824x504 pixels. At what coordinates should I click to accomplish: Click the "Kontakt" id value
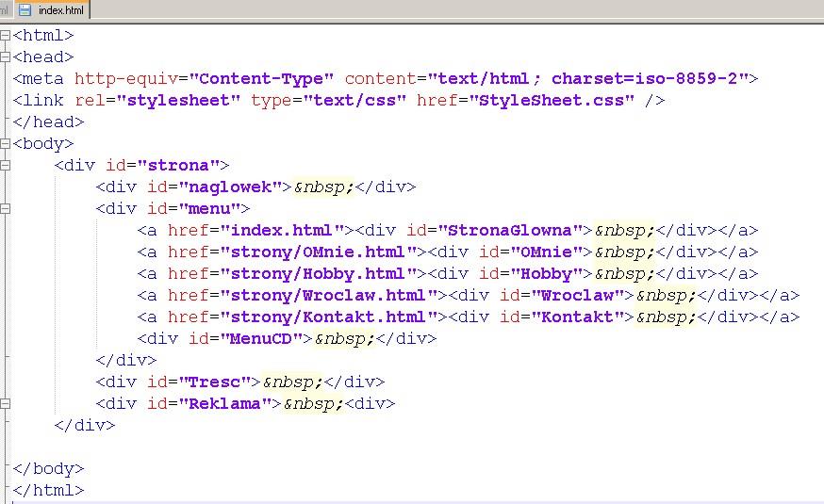point(577,317)
